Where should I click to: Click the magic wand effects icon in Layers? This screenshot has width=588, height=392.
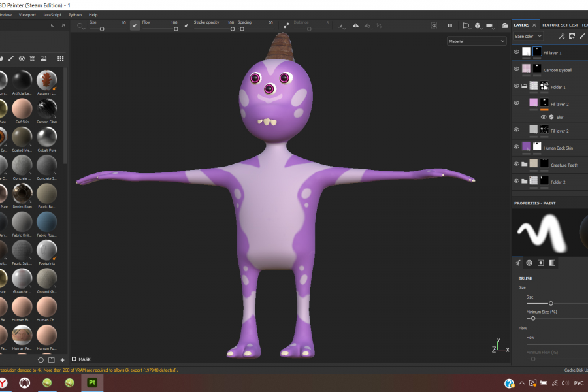[561, 37]
